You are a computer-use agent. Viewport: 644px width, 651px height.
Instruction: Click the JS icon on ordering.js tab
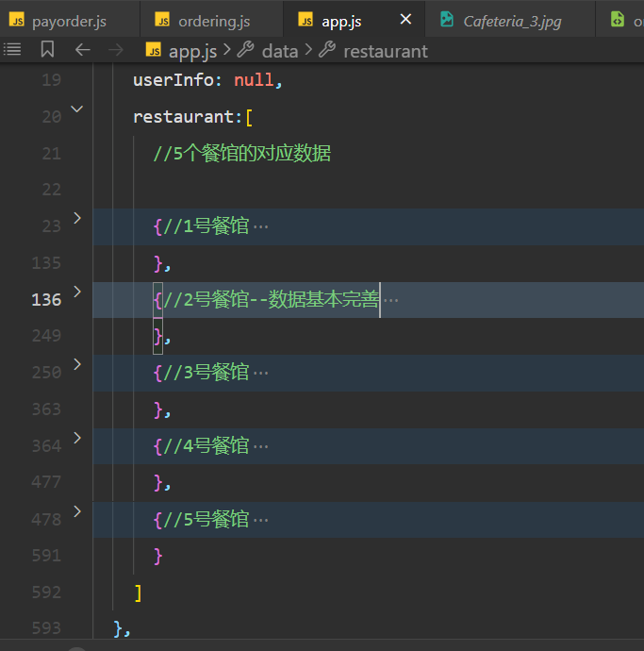pos(162,20)
